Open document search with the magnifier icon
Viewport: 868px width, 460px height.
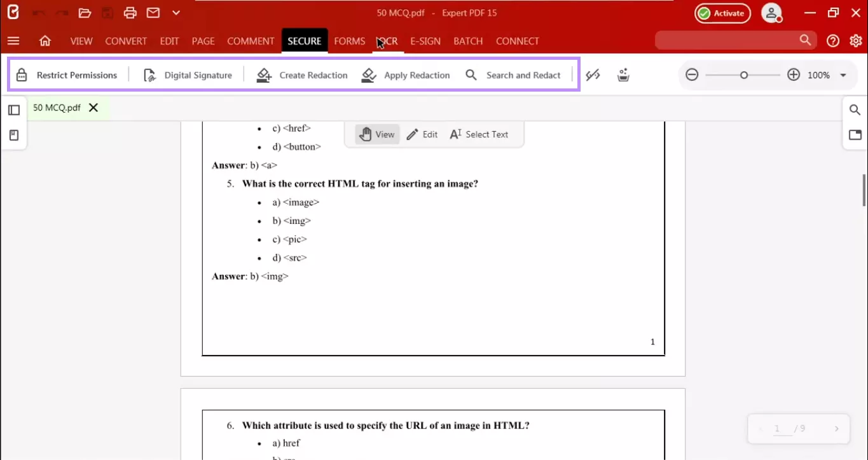click(x=854, y=109)
